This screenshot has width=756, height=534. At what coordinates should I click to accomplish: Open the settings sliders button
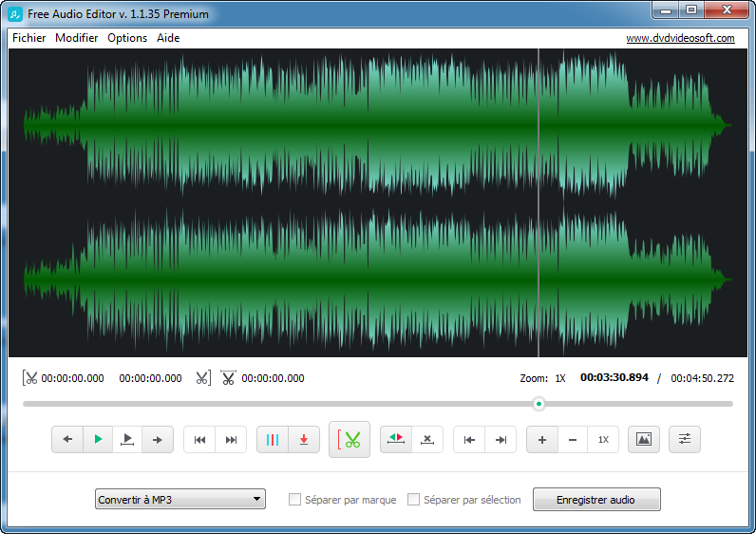[685, 439]
